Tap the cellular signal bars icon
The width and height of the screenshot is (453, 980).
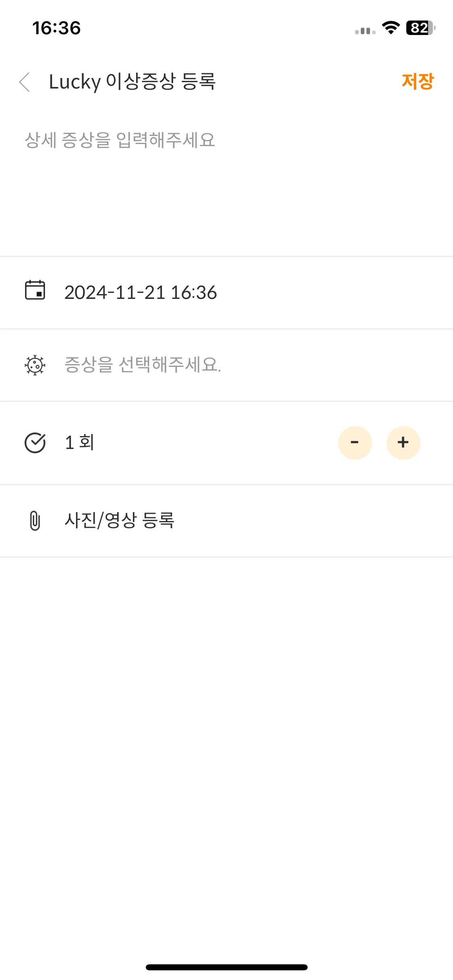[x=365, y=31]
